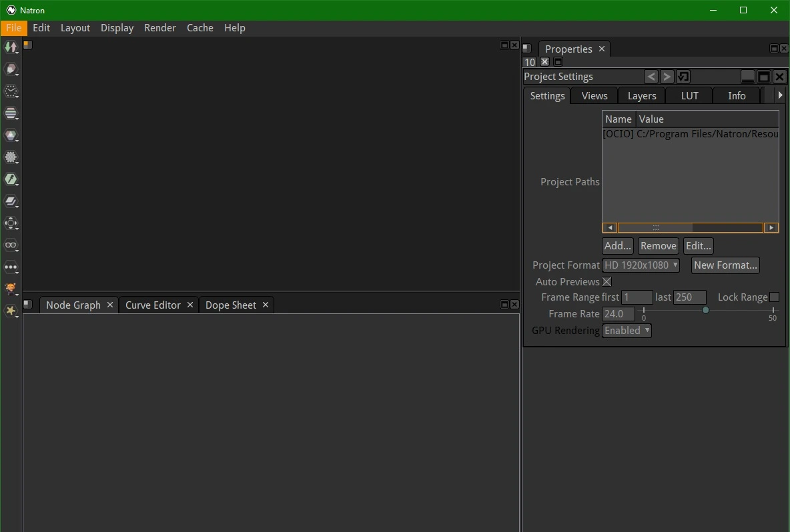Open the Views nodes glasses icon
This screenshot has height=532, width=790.
[x=11, y=245]
